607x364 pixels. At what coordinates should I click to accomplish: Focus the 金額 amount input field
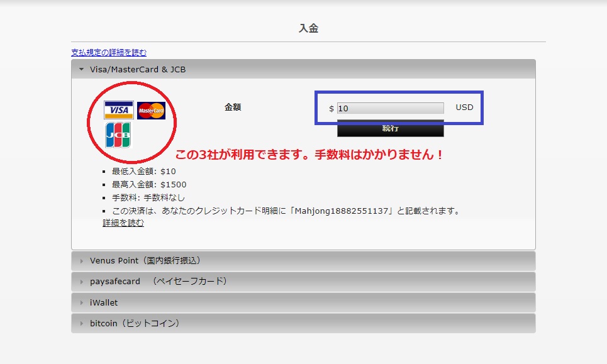(x=390, y=108)
